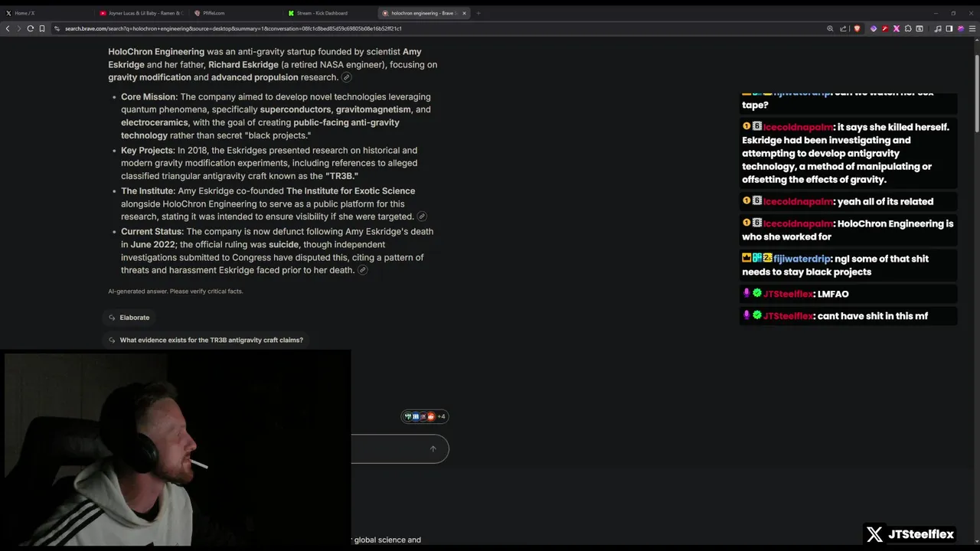Reload the Brave search page

tap(30, 28)
